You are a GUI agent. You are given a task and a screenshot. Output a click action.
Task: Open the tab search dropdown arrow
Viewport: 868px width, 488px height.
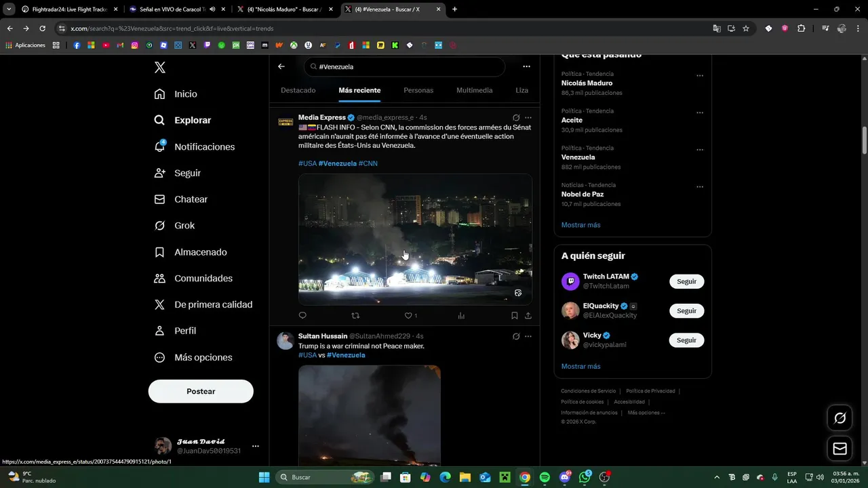pos(9,9)
